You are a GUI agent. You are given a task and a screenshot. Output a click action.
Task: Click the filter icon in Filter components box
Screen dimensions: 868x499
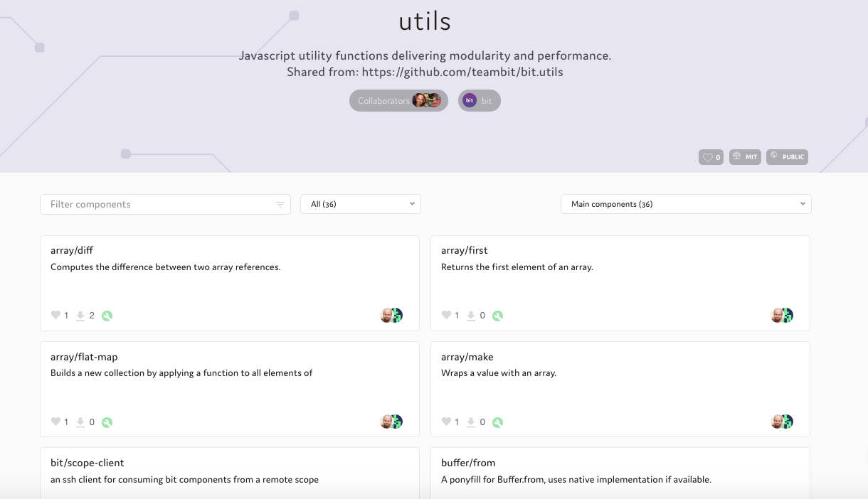coord(280,205)
